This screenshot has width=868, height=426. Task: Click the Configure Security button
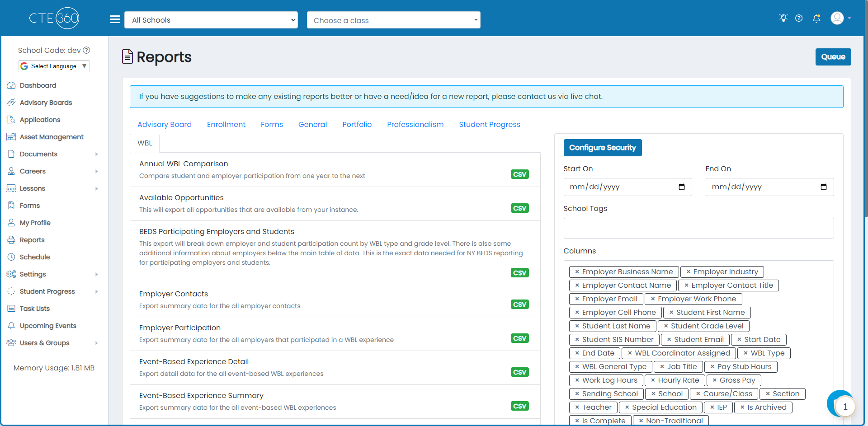603,148
